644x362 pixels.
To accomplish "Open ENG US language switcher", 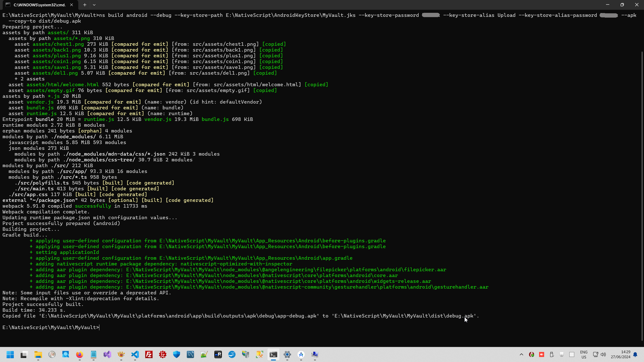I will [x=584, y=354].
